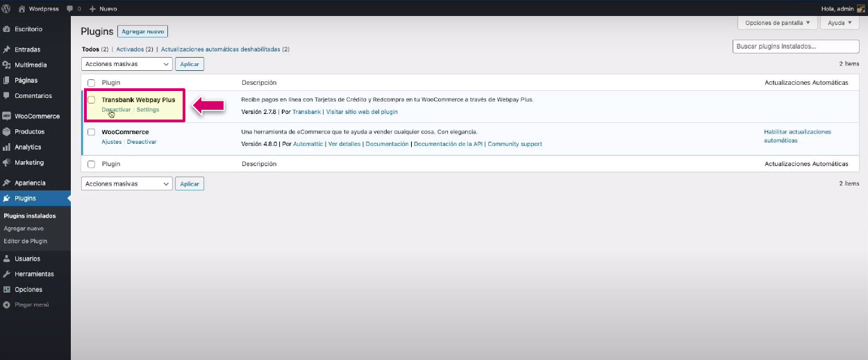Click the WordPress logo icon in admin bar
The width and height of the screenshot is (868, 360).
6,8
